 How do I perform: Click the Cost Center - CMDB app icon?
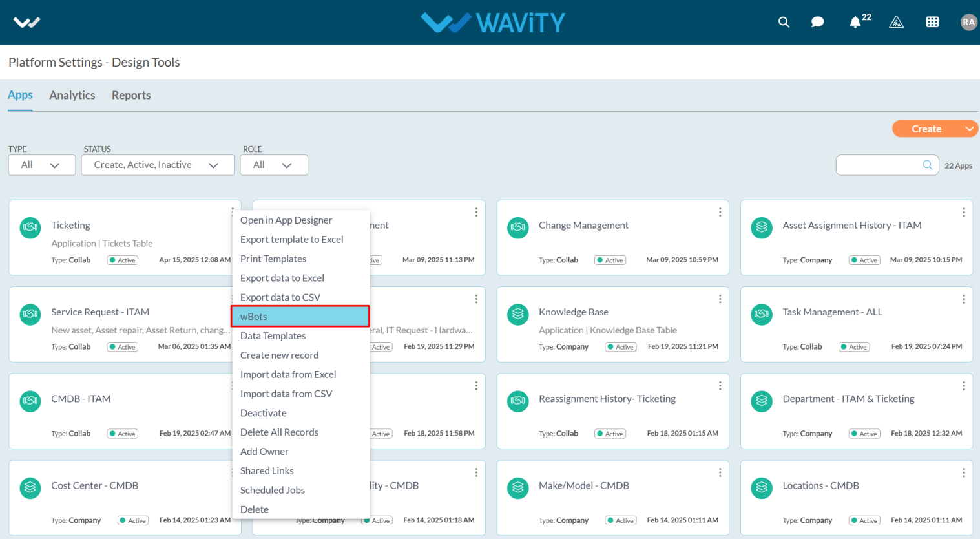(30, 487)
